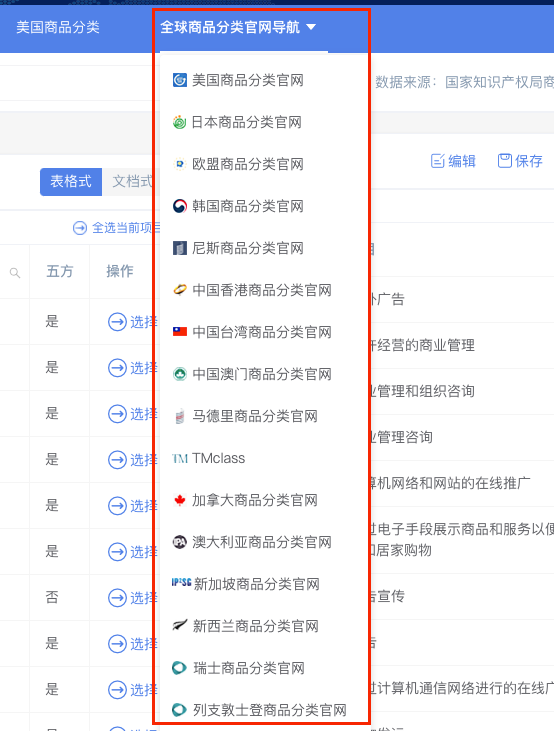Open the TMclass link

point(218,458)
